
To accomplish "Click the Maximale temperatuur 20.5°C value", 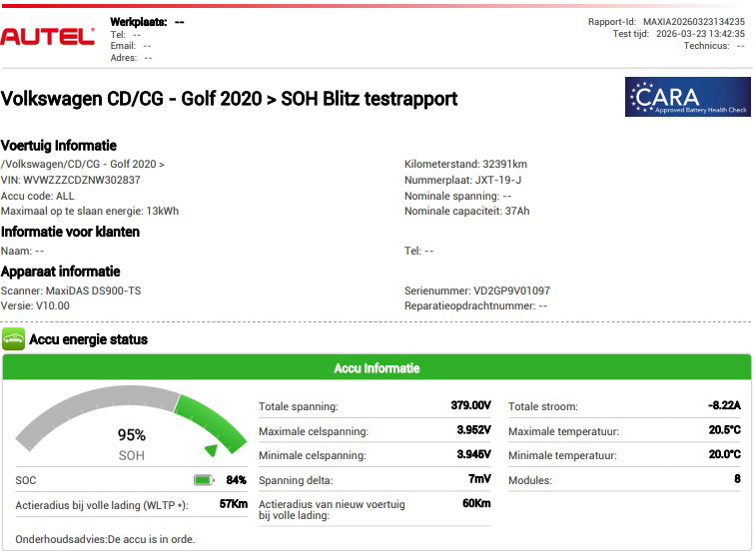I will tap(725, 430).
